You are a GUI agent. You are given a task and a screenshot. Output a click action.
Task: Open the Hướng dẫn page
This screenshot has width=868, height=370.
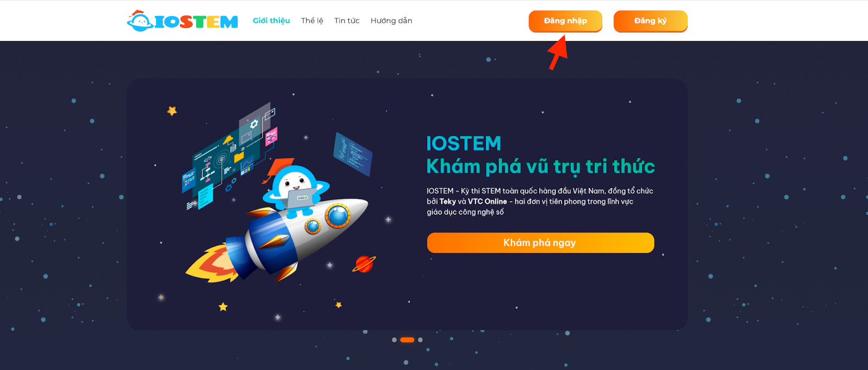click(x=391, y=21)
